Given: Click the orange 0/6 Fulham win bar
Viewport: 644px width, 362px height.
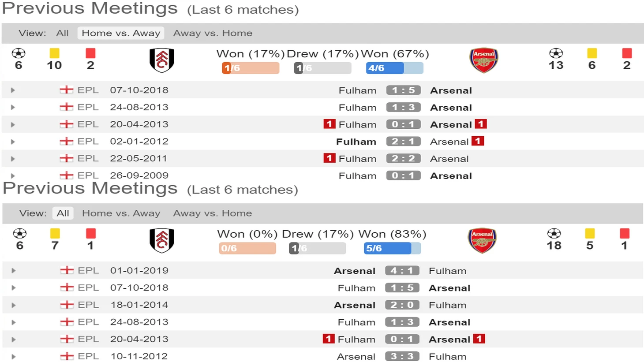Looking at the screenshot, I should pos(247,248).
